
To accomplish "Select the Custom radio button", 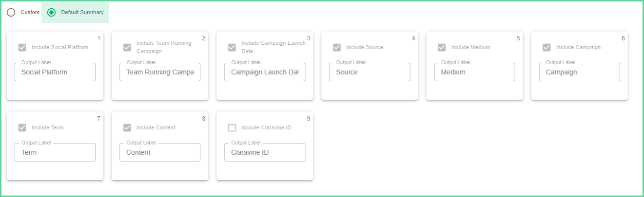I will coord(11,12).
